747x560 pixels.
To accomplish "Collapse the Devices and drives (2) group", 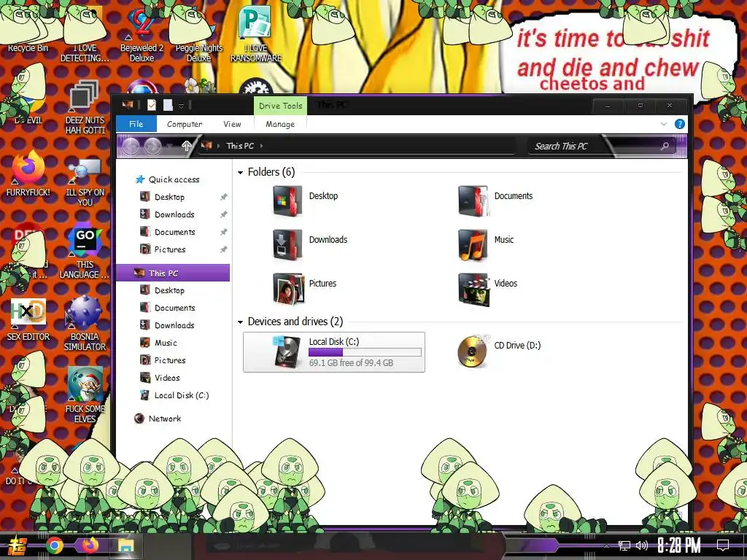I will click(240, 322).
